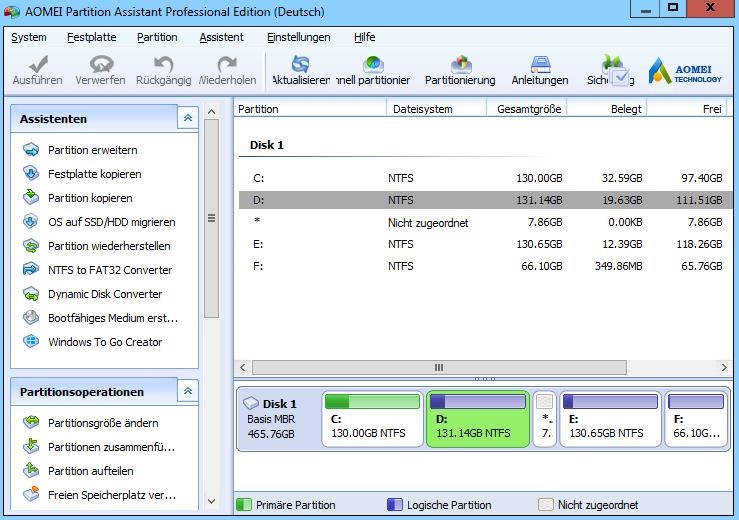Click the partition list scroll-right arrow
739x520 pixels.
click(x=724, y=367)
